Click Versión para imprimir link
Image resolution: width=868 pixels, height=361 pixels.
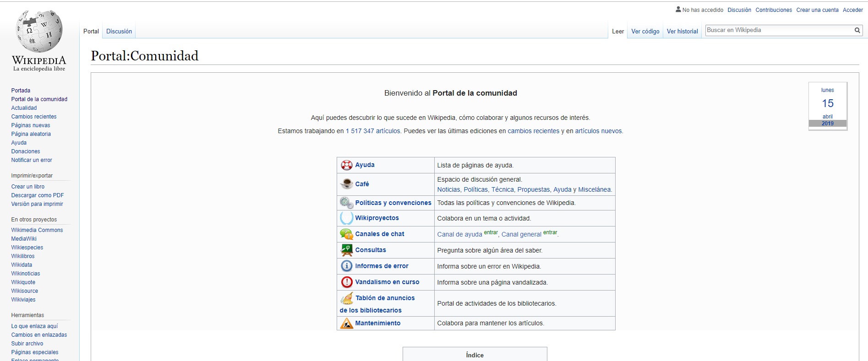coord(37,204)
